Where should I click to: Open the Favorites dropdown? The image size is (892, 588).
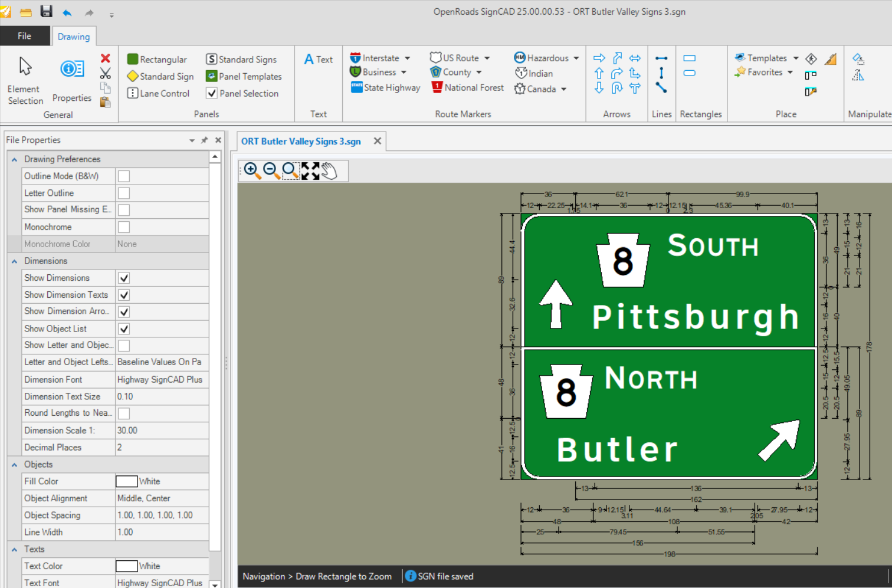tap(790, 73)
